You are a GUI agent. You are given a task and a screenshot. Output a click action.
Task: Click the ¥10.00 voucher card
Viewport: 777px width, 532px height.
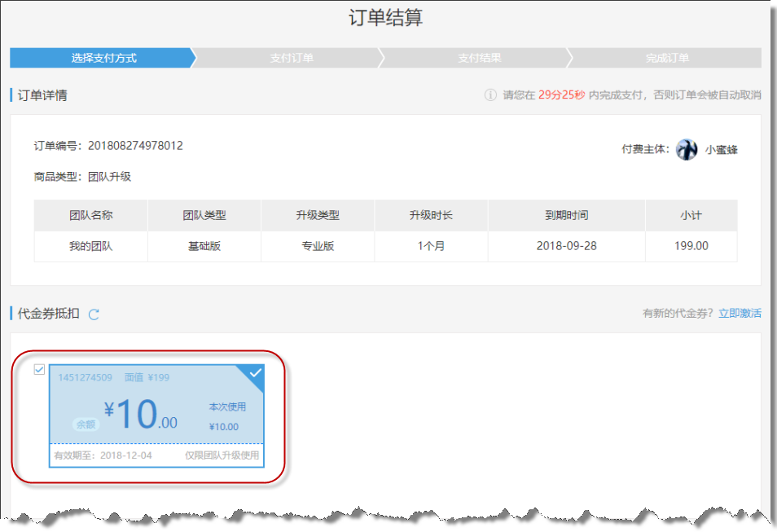[x=156, y=416]
